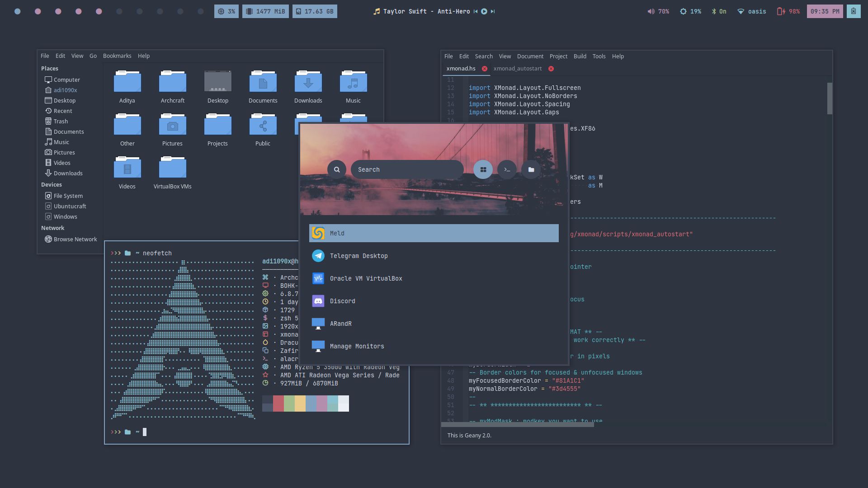
Task: Select Trash in the Places sidebar
Action: [x=61, y=121]
